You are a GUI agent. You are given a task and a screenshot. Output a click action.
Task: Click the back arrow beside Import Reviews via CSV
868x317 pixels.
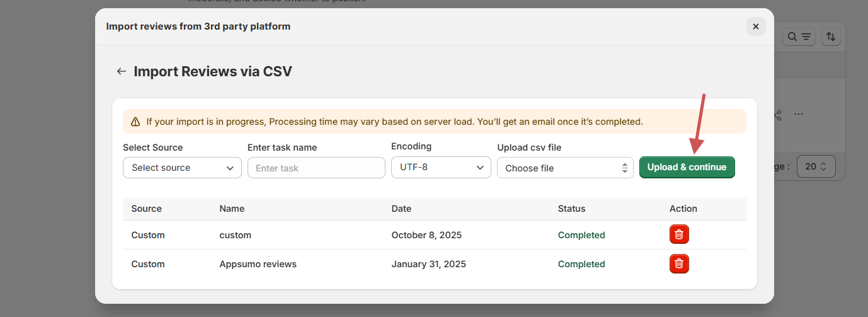click(x=122, y=72)
